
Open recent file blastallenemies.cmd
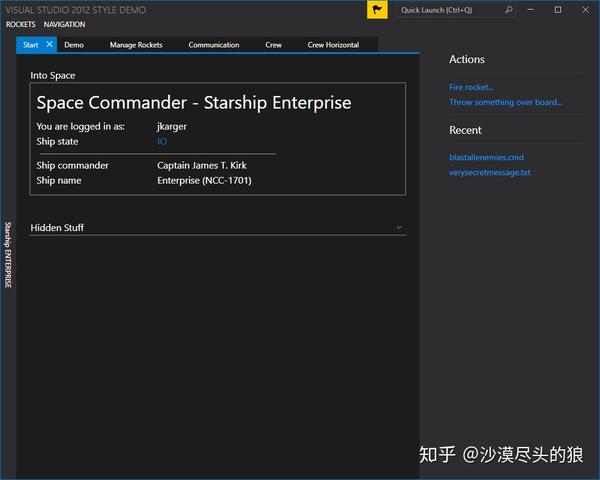click(486, 157)
